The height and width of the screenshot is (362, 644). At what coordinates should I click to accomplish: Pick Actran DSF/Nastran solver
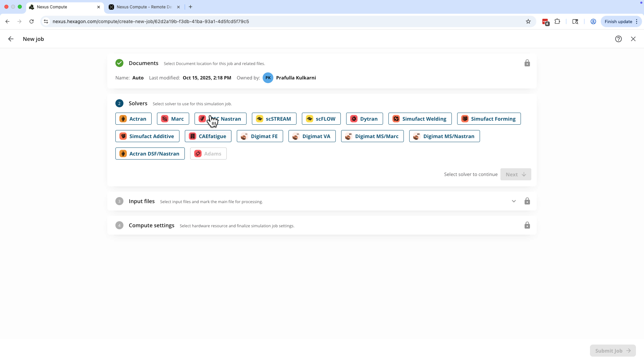pos(150,154)
